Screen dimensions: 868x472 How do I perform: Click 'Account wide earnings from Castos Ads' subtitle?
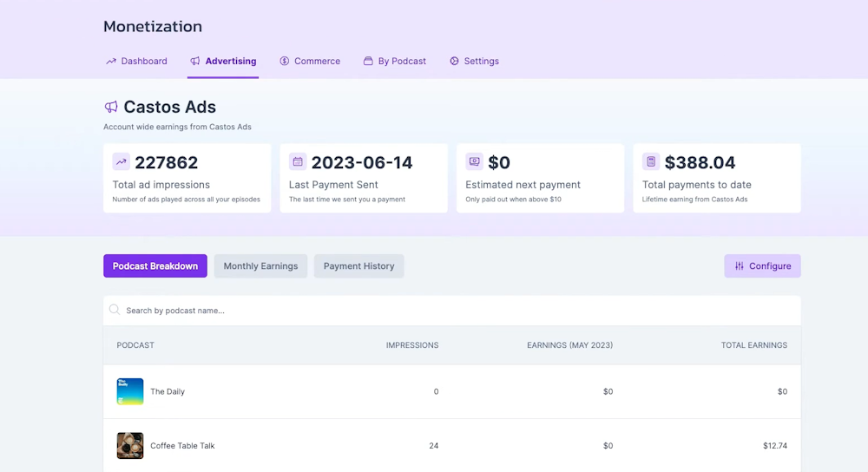177,127
